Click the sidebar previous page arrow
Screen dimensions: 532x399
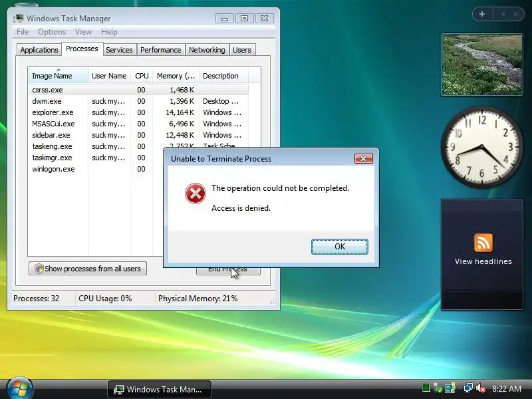(503, 14)
